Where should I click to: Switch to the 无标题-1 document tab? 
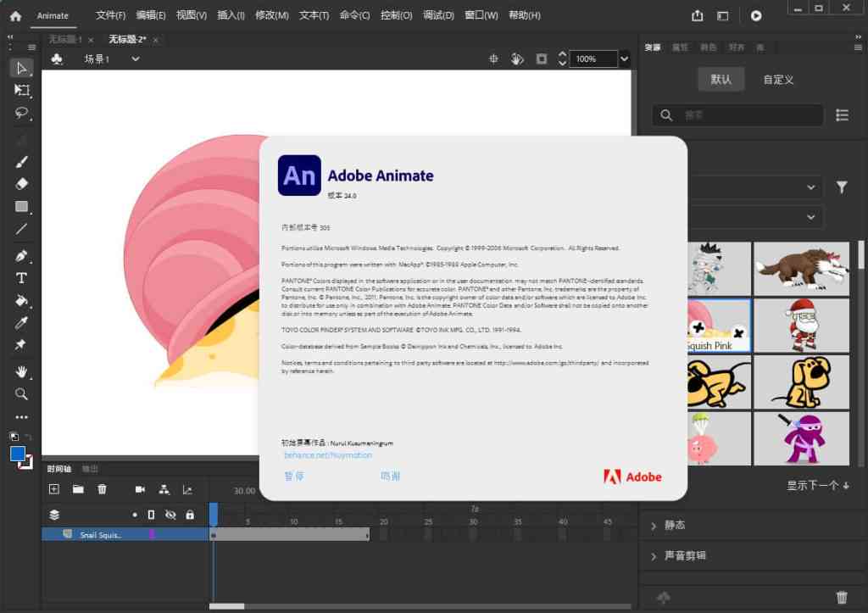coord(64,39)
